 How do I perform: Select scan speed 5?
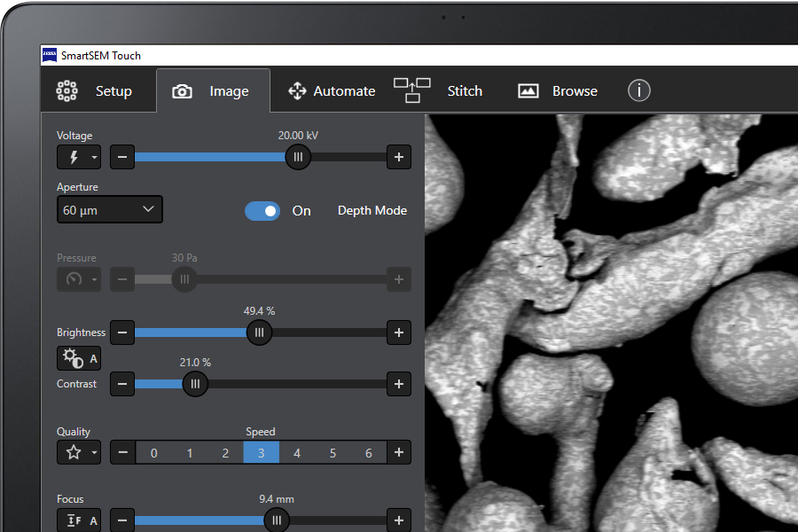click(x=332, y=452)
